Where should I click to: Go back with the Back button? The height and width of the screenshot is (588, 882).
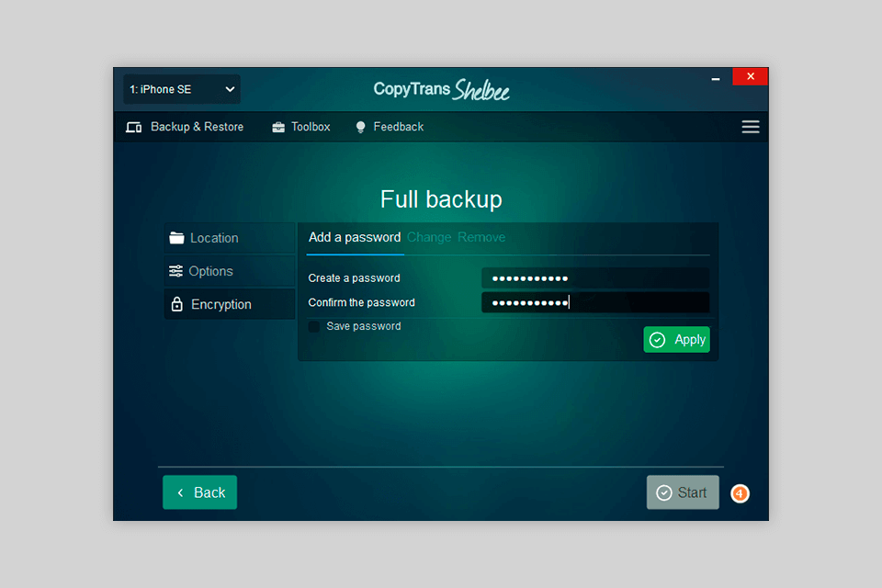(199, 492)
